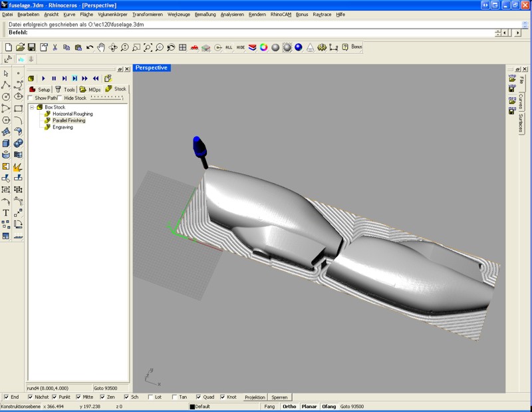Save the model with the floppy disk icon

point(31,47)
